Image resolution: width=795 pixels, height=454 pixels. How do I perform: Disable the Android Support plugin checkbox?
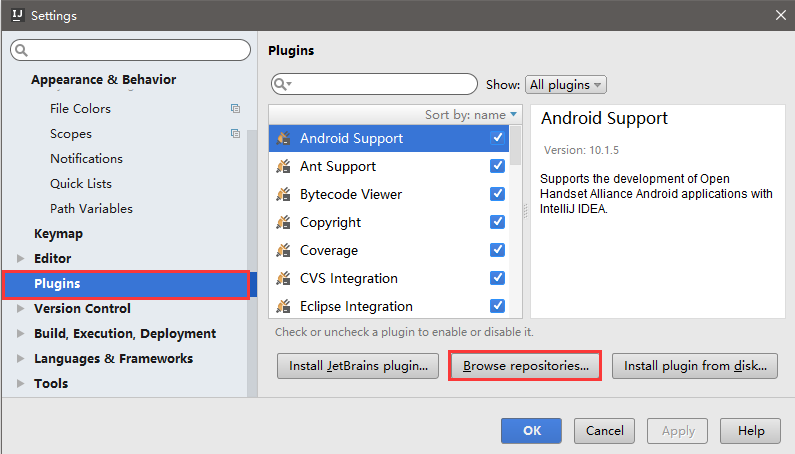coord(497,138)
